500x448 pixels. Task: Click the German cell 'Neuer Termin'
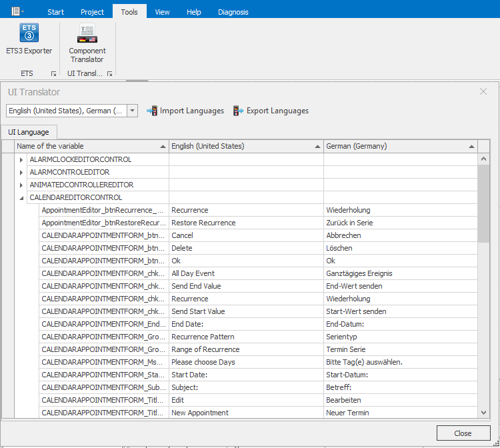[x=401, y=413]
